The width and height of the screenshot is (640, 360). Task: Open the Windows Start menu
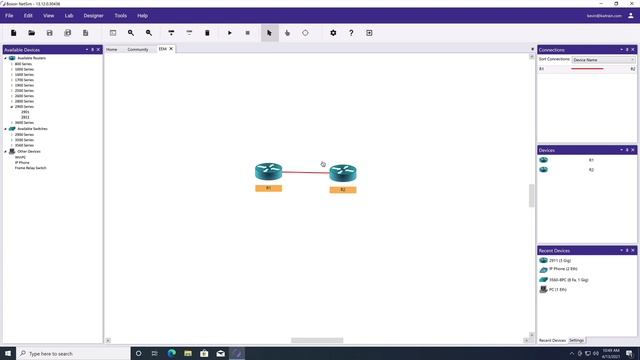pyautogui.click(x=8, y=353)
